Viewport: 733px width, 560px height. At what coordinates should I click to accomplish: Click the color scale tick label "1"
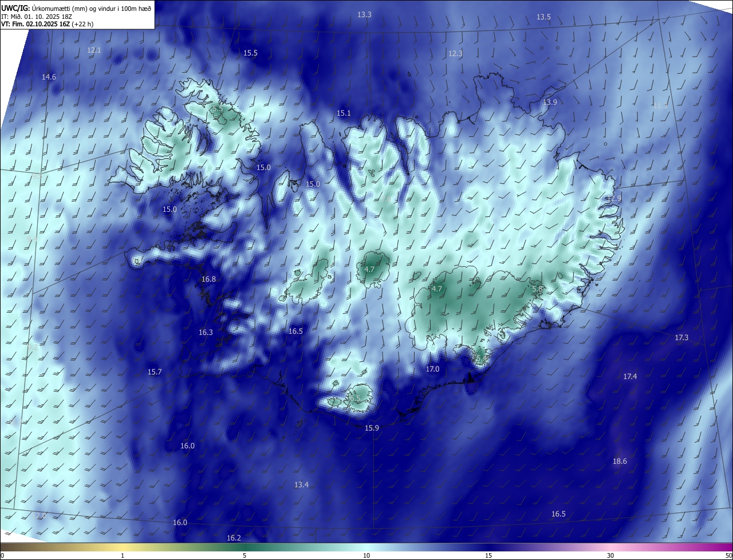coord(123,555)
